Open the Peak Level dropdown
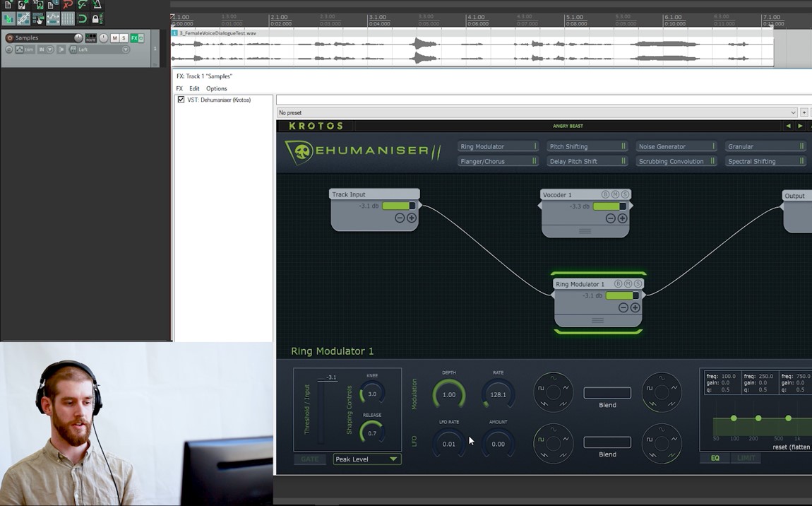The width and height of the screenshot is (812, 506). [366, 459]
